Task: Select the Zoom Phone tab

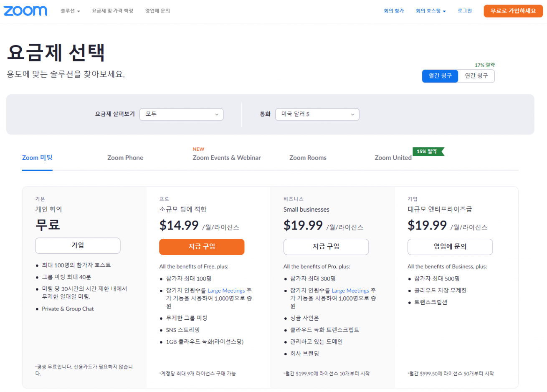Action: tap(125, 158)
